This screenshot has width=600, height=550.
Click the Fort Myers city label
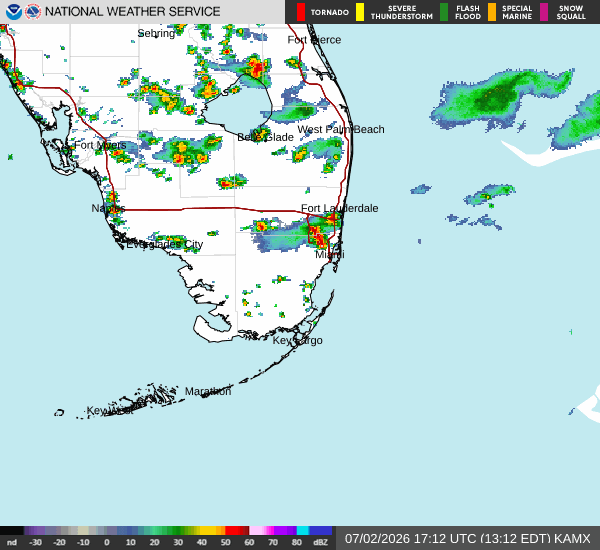tap(100, 145)
